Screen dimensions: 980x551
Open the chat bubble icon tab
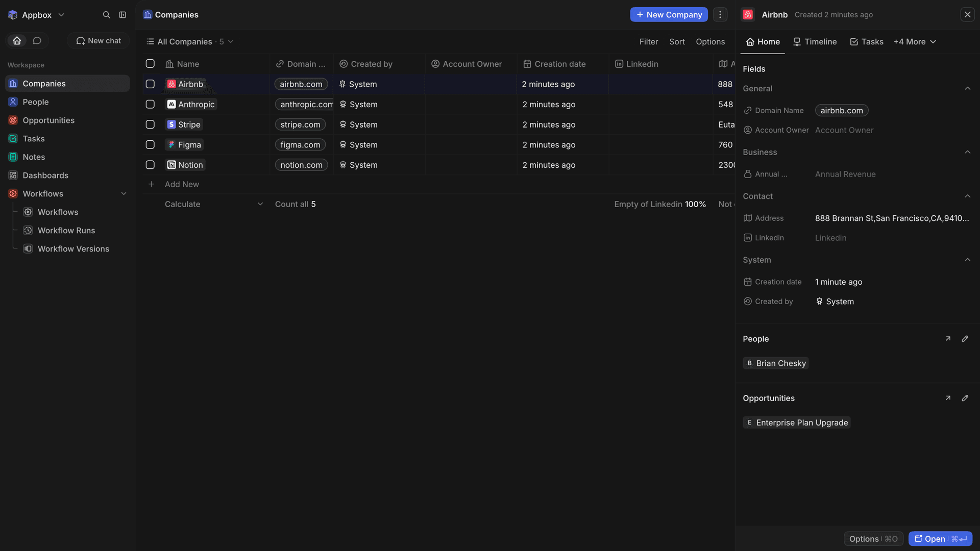(x=37, y=41)
